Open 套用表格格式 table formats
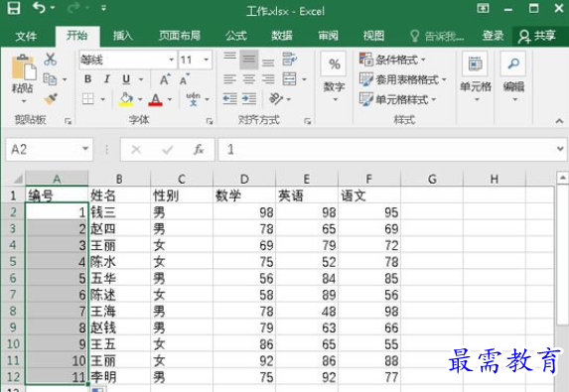 [403, 79]
